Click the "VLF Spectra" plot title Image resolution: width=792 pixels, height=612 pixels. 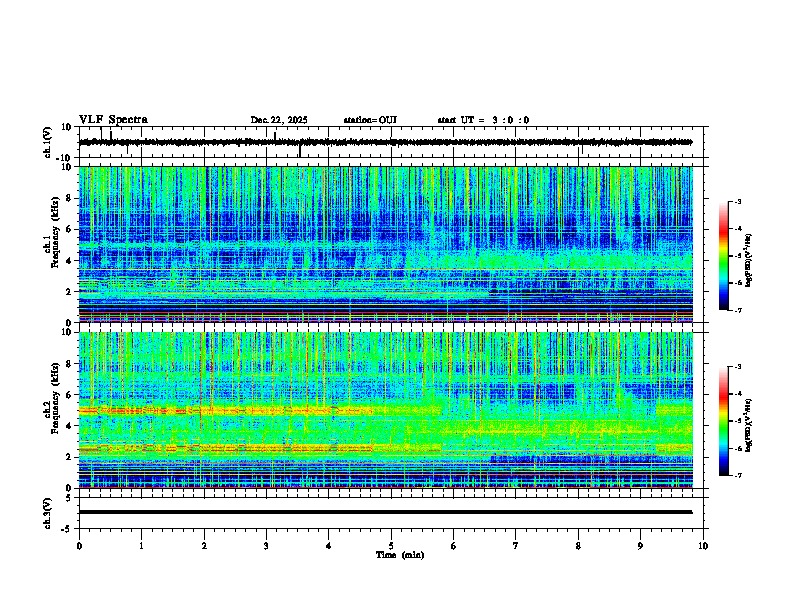click(x=113, y=120)
